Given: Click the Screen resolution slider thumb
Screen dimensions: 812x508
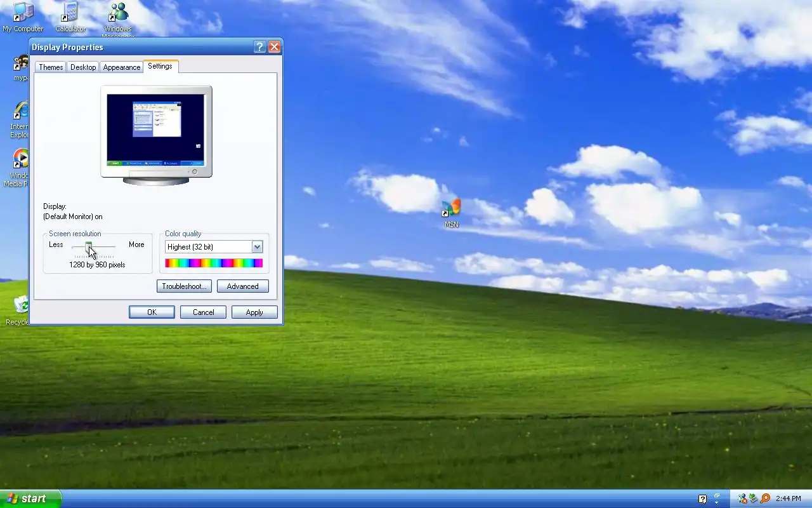Looking at the screenshot, I should pyautogui.click(x=89, y=246).
